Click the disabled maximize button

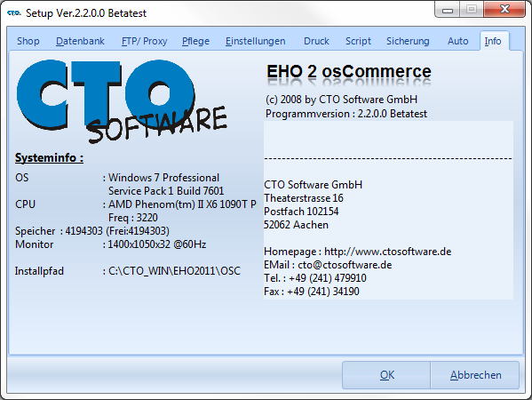coord(472,9)
